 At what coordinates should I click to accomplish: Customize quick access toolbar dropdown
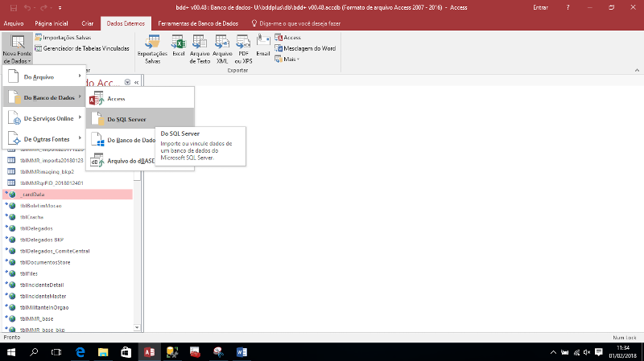tap(60, 7)
